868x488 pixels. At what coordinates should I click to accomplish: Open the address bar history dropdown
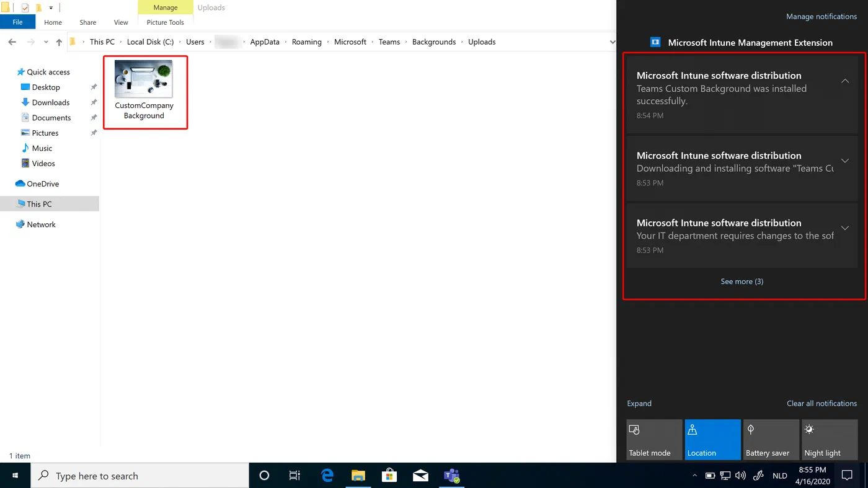click(x=612, y=42)
